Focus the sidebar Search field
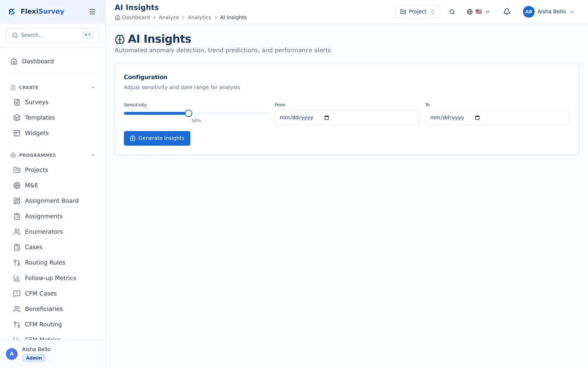Image resolution: width=588 pixels, height=368 pixels. pos(53,35)
